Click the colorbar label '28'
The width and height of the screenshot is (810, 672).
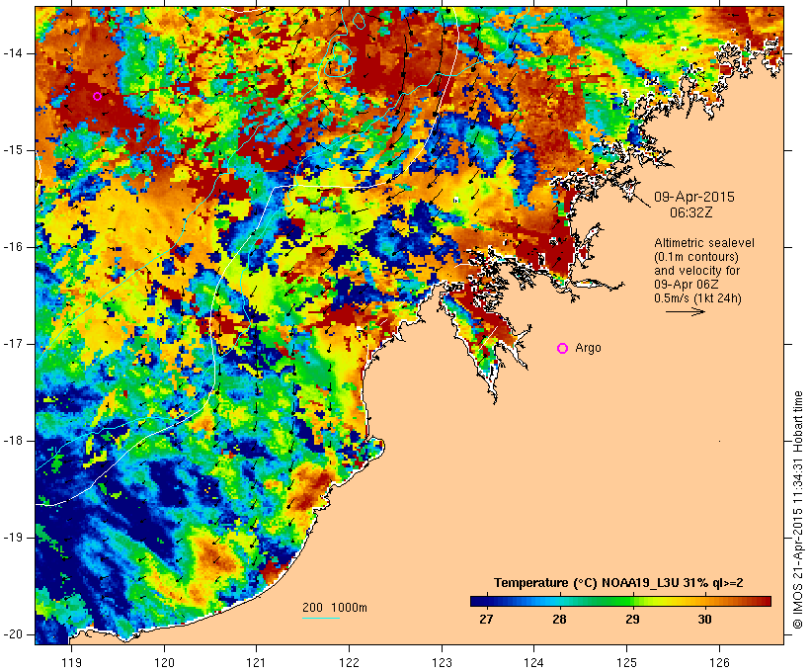(559, 620)
